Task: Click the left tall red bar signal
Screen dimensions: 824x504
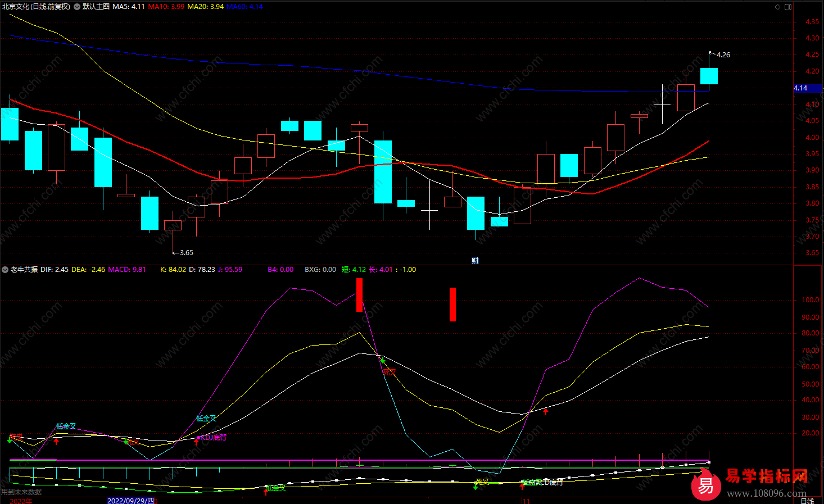Action: point(359,294)
